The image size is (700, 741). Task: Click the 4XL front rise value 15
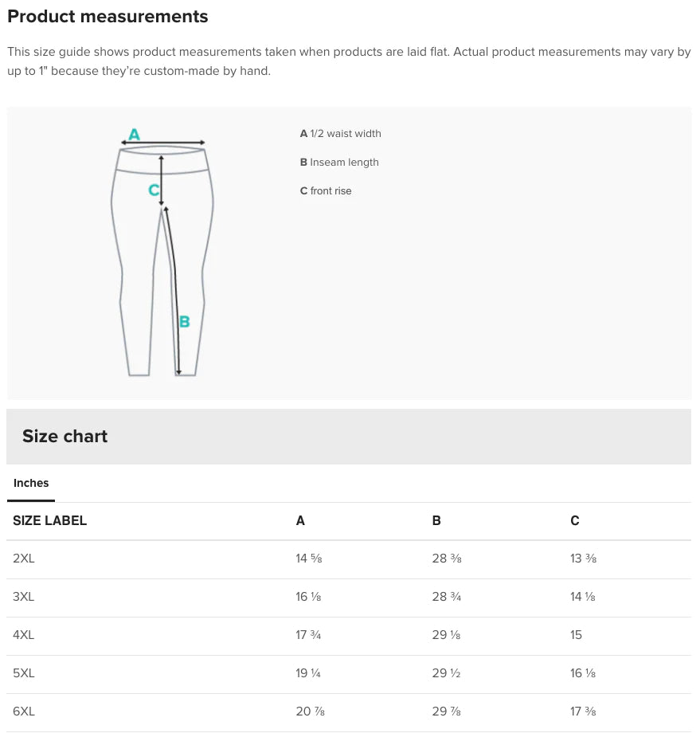click(577, 635)
